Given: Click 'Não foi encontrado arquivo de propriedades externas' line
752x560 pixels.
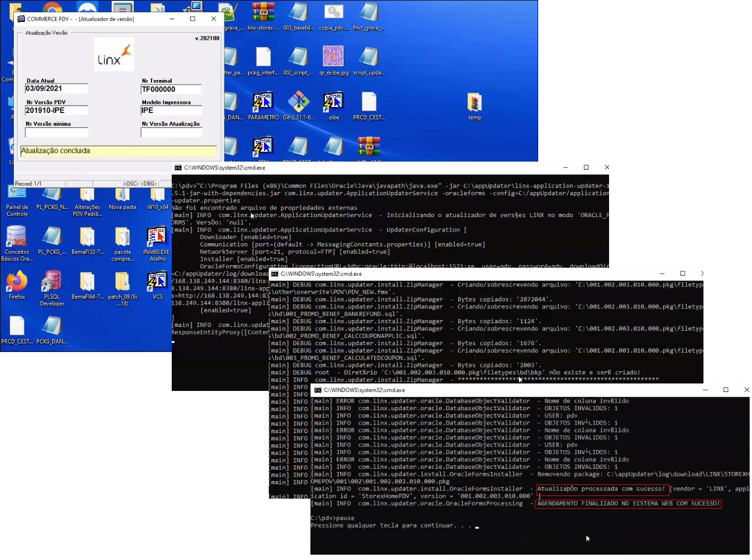Looking at the screenshot, I should (x=265, y=208).
